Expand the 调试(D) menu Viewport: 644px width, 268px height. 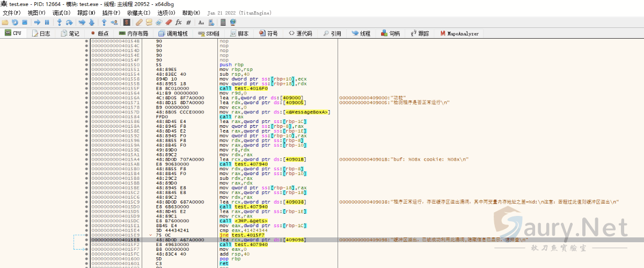(x=61, y=12)
